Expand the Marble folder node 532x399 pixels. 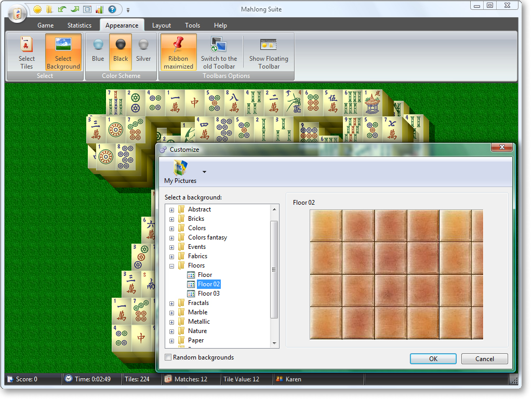click(171, 313)
